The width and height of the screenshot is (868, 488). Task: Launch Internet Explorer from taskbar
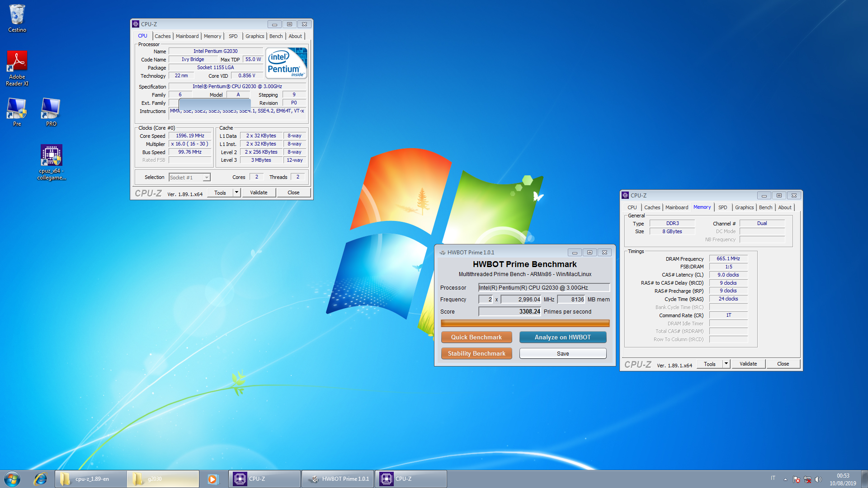41,479
